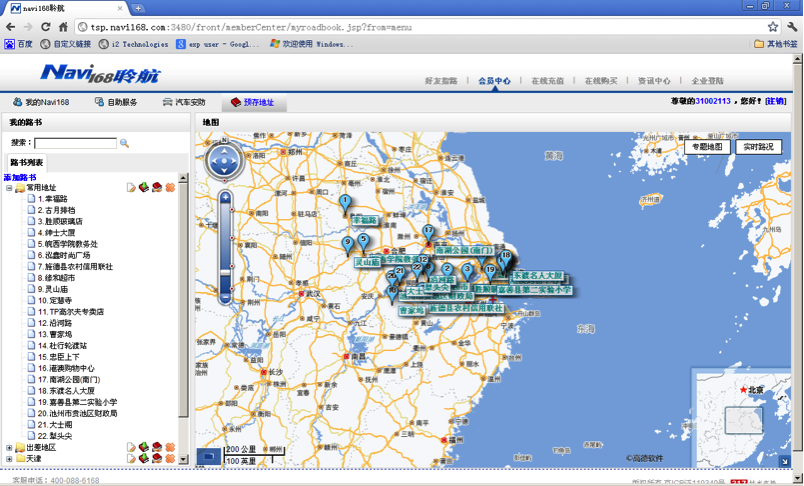Open a new browser tab
This screenshot has height=486, width=804.
click(138, 8)
